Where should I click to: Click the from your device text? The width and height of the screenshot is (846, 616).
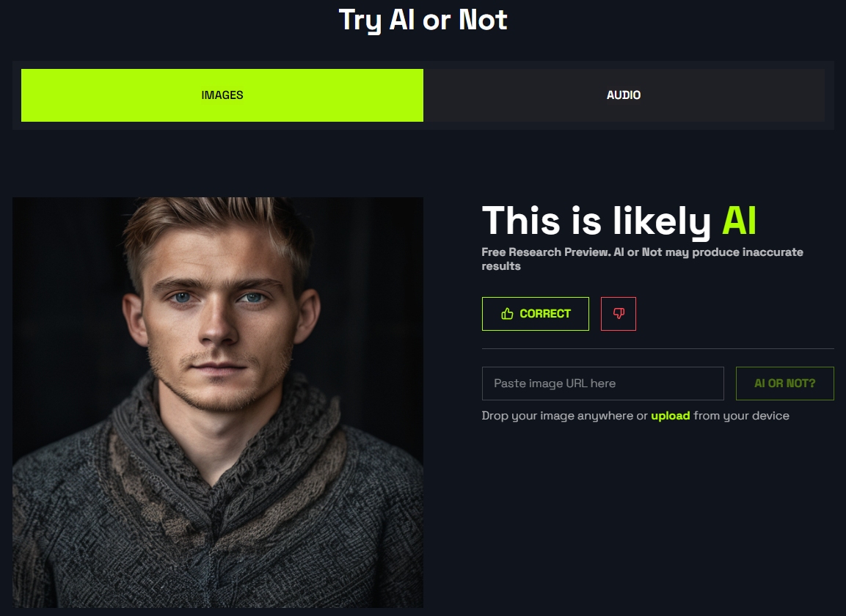point(741,416)
